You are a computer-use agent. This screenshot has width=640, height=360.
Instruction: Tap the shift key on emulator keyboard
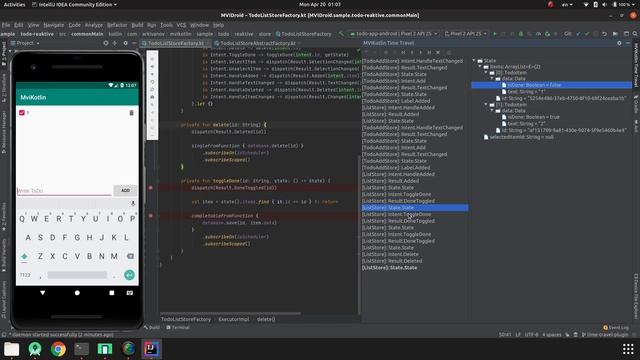[x=24, y=256]
